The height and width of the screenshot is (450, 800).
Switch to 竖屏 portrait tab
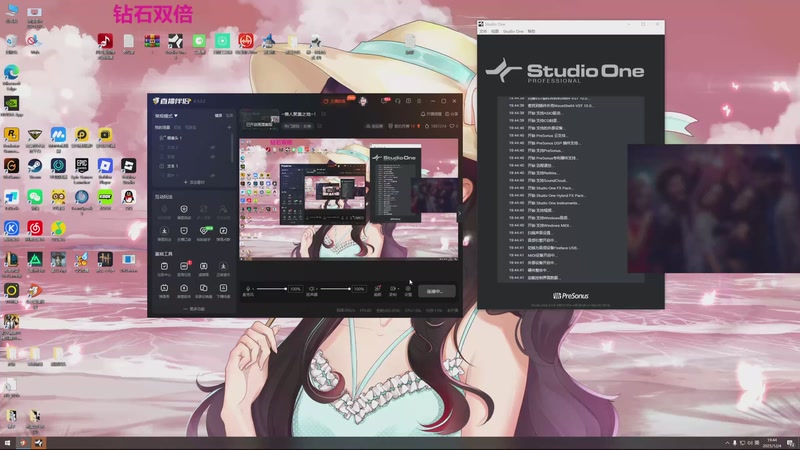click(x=229, y=116)
